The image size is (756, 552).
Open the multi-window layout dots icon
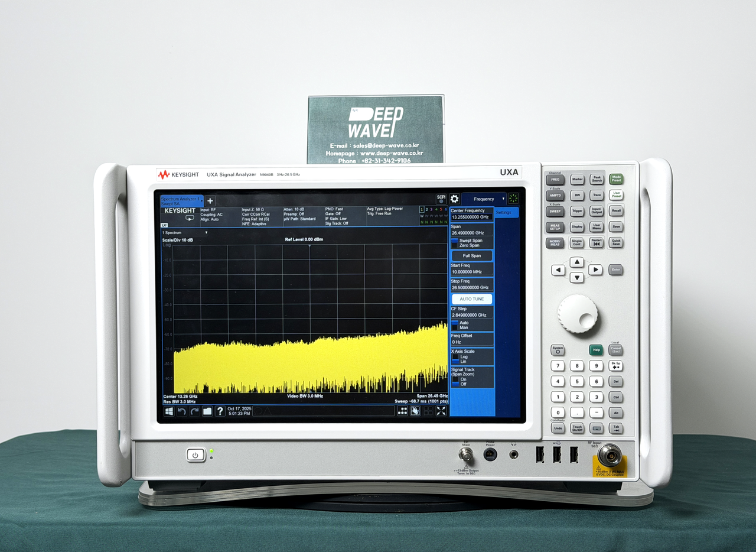click(402, 411)
